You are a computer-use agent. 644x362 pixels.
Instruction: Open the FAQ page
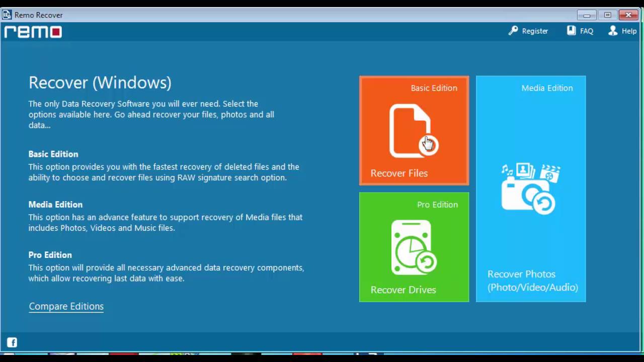(x=586, y=31)
